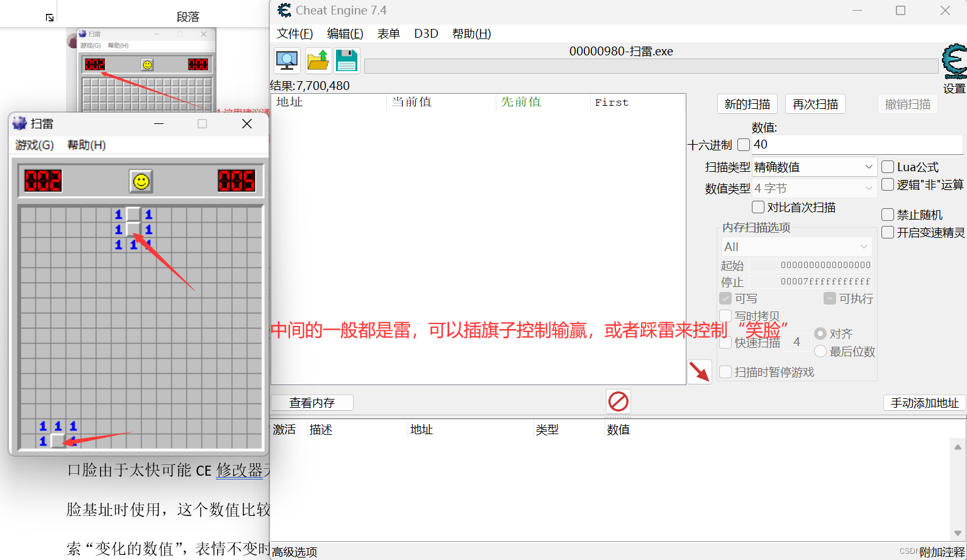The image size is (967, 560).
Task: Click the Minesweeper smiley face button
Action: pos(142,181)
